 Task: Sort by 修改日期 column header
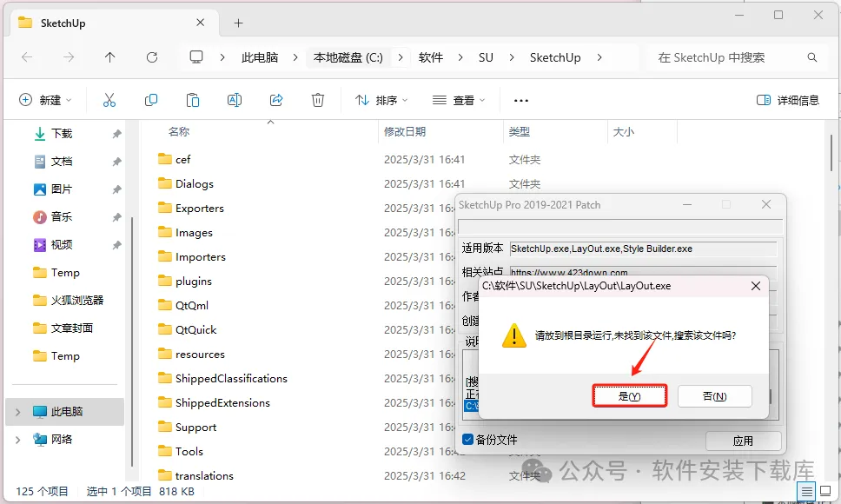point(405,132)
